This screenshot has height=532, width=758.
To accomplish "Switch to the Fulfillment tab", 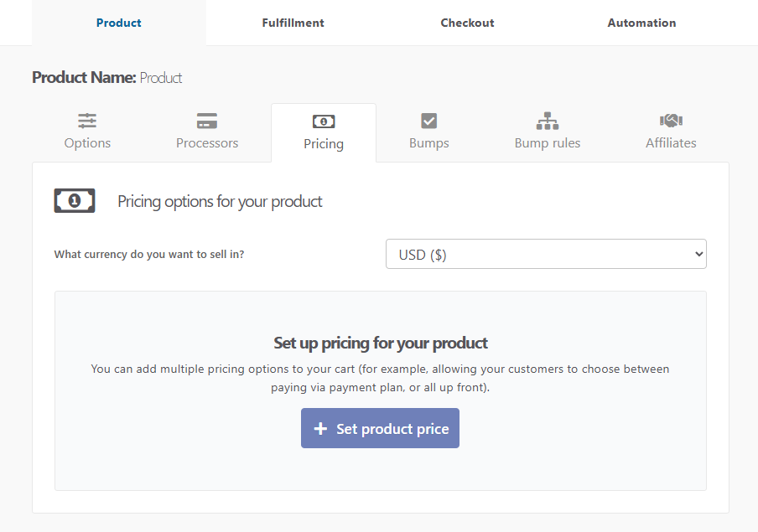I will tap(293, 23).
